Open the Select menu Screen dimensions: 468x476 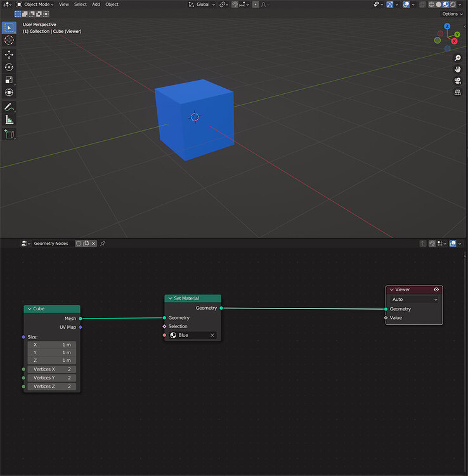coord(81,4)
